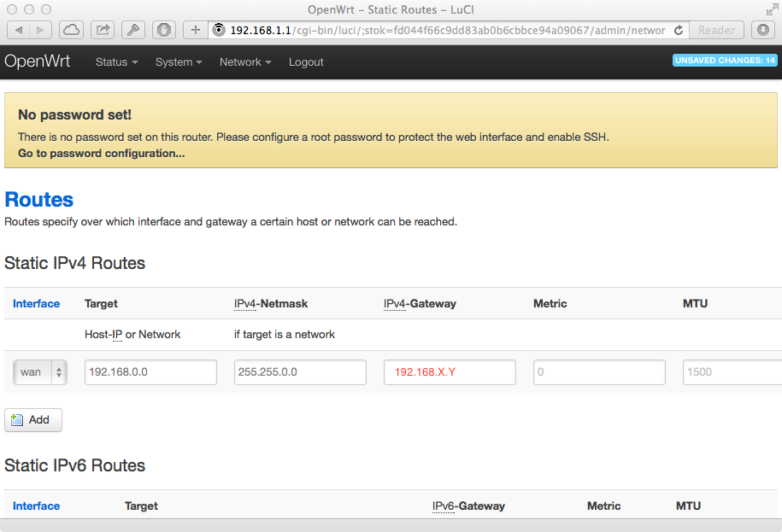Open the wan interface dropdown

(x=40, y=372)
